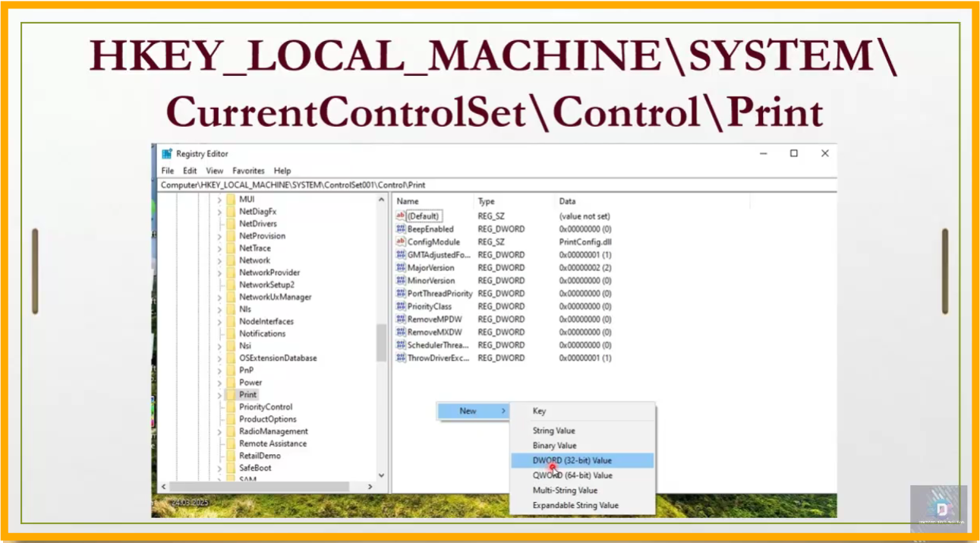Expand the Network key node
Viewport: 980px width, 543px height.
tap(219, 260)
